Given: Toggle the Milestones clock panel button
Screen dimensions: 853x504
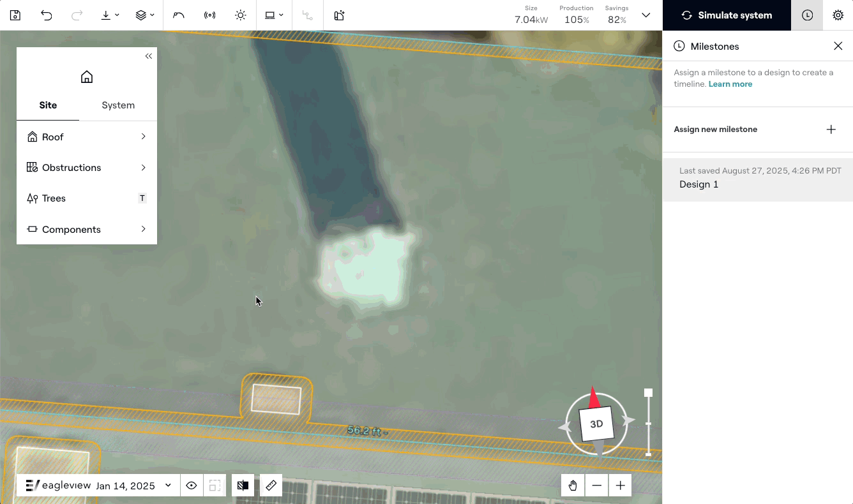Looking at the screenshot, I should pos(807,15).
